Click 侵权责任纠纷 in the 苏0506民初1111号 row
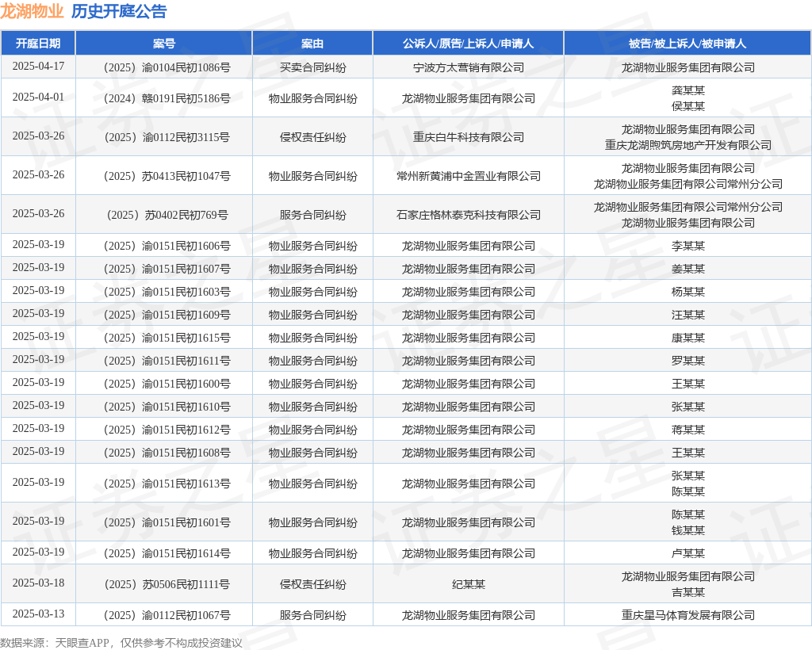The image size is (812, 650). [x=312, y=584]
